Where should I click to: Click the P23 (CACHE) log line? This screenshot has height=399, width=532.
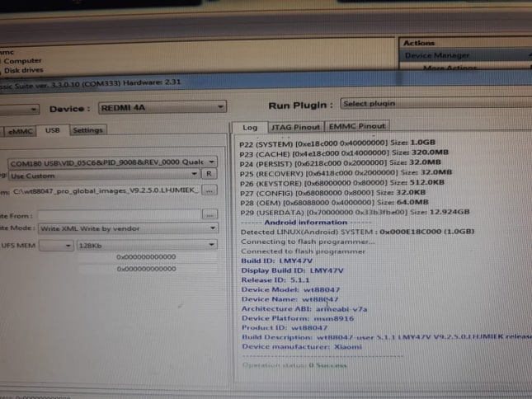tap(344, 153)
